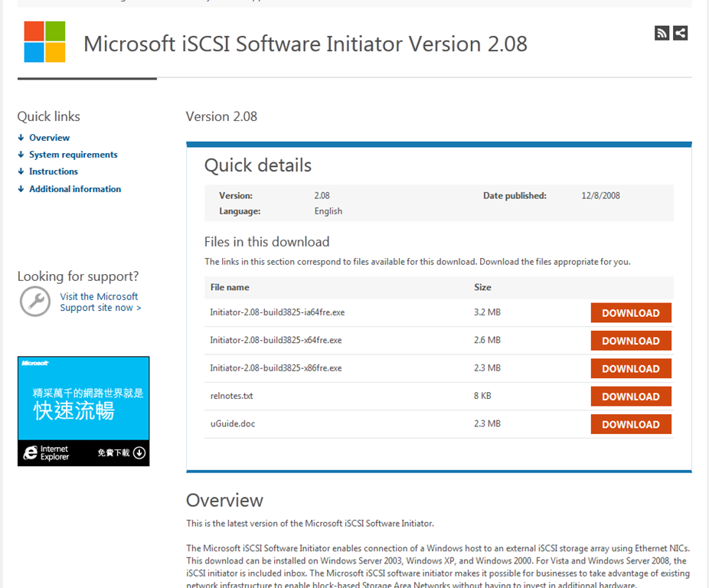Image resolution: width=709 pixels, height=588 pixels.
Task: Click the page title Microsoft iSCSI Software Initiator
Action: click(305, 44)
